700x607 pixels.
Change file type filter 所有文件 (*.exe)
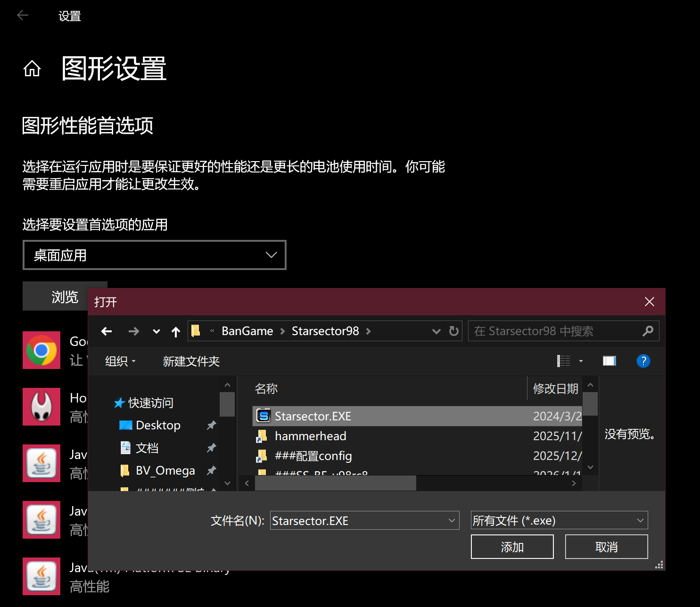click(559, 520)
